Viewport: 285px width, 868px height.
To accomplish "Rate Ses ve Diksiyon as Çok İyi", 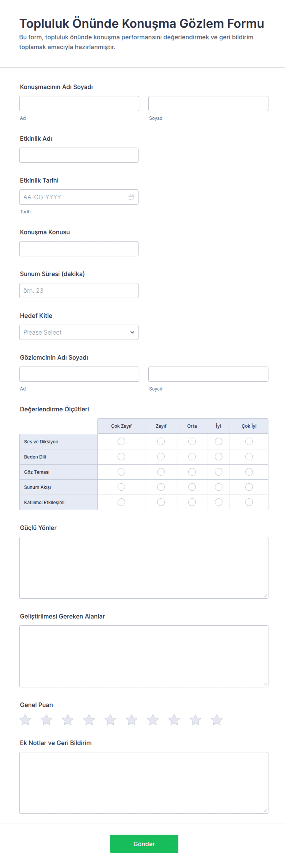I will tap(249, 441).
